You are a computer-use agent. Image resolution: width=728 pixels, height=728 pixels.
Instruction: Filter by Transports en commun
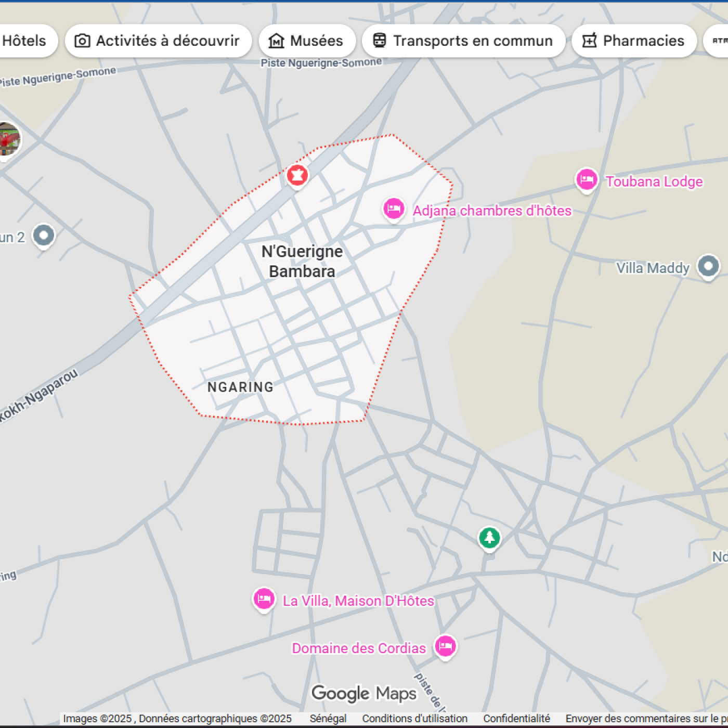(463, 41)
